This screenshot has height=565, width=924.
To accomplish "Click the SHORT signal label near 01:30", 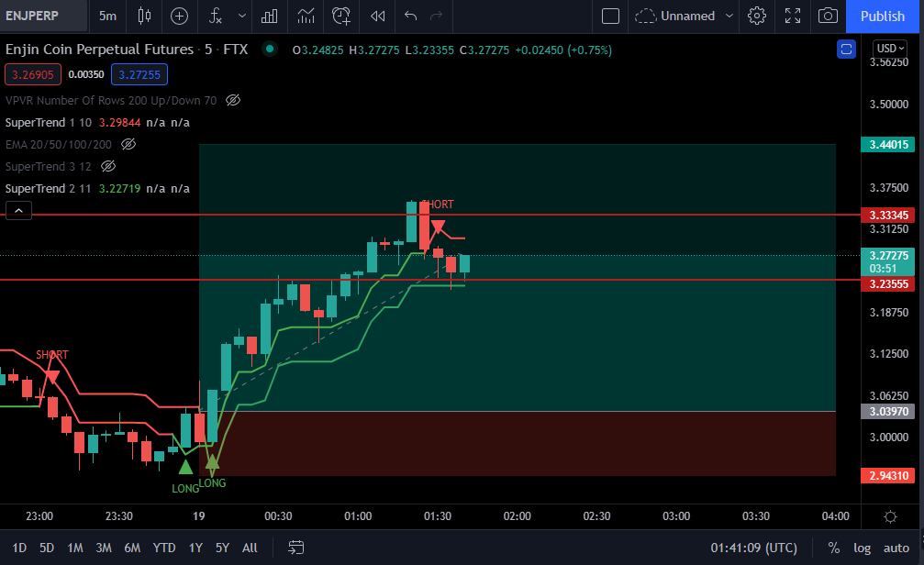I will (x=439, y=205).
